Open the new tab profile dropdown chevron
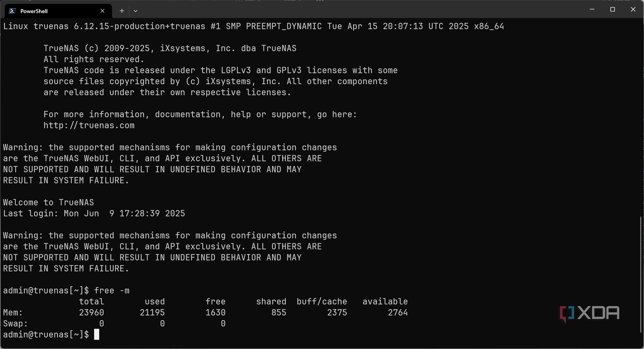The image size is (644, 349). coord(135,11)
